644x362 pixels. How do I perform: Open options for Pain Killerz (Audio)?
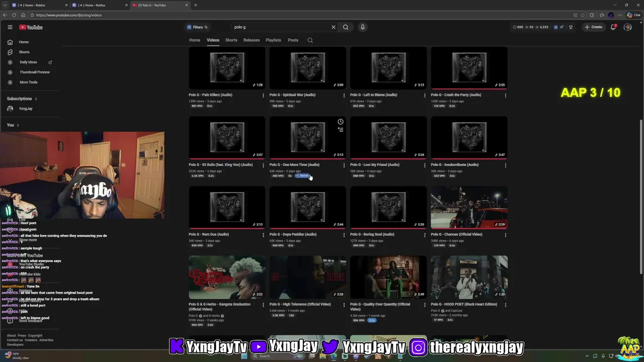pos(263,95)
